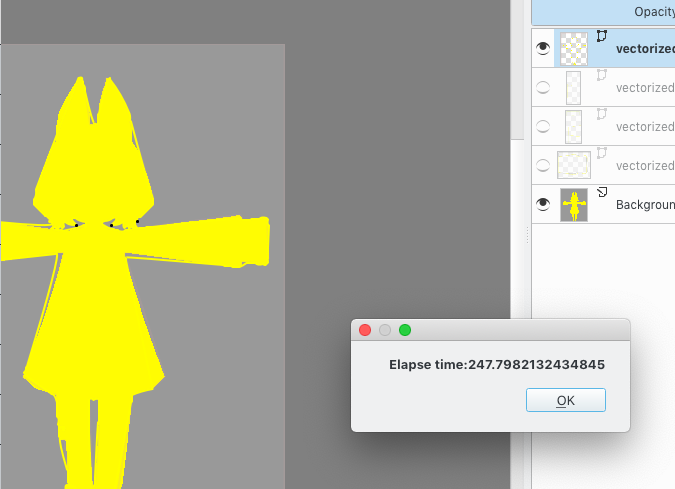
Task: Click vector type icon on third vectorized layer
Action: click(602, 114)
